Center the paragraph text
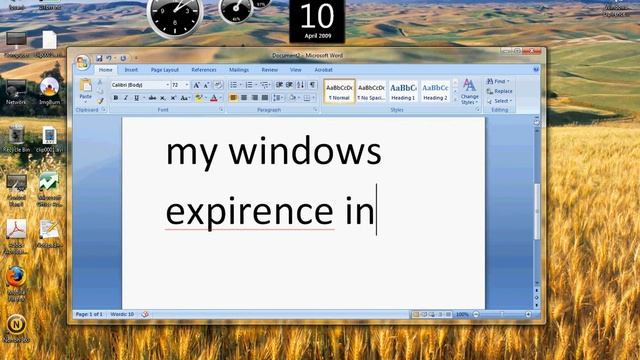The height and width of the screenshot is (360, 640). click(244, 98)
